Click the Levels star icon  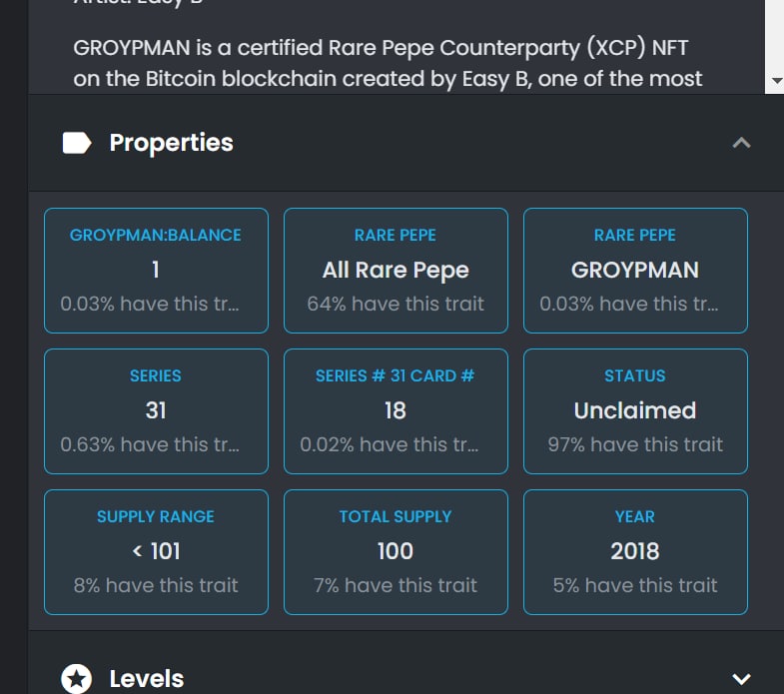[76, 679]
